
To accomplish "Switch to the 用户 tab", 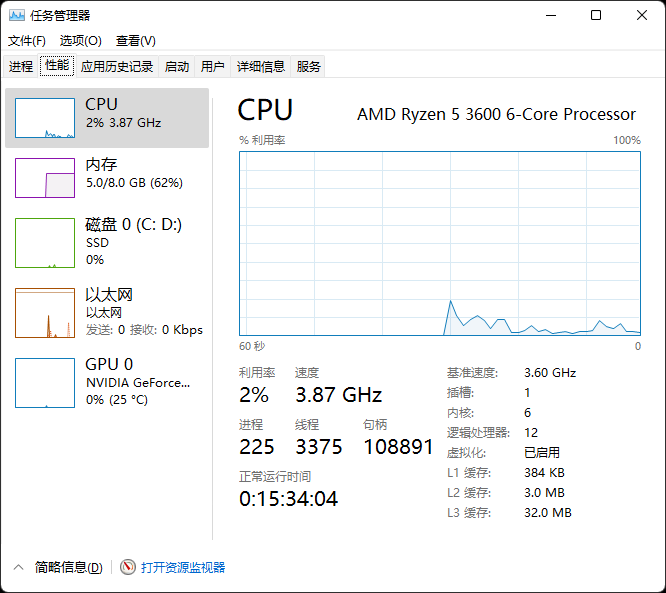I will (213, 67).
